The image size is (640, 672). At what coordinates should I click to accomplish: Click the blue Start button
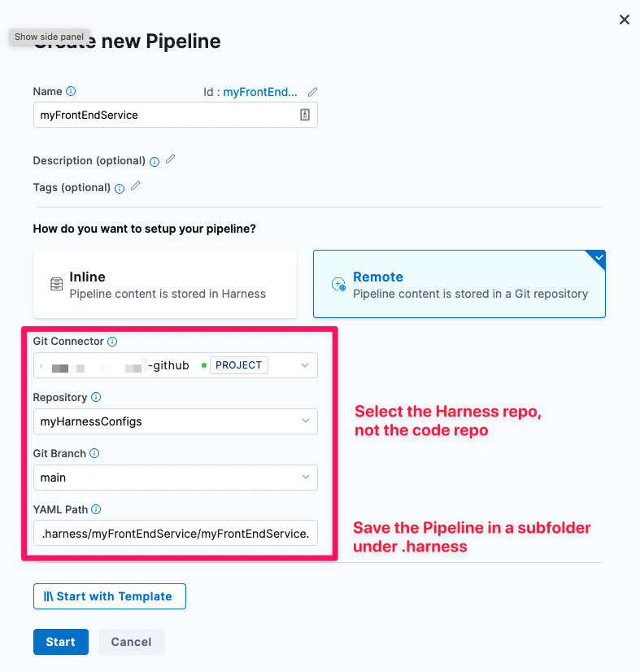click(x=61, y=642)
